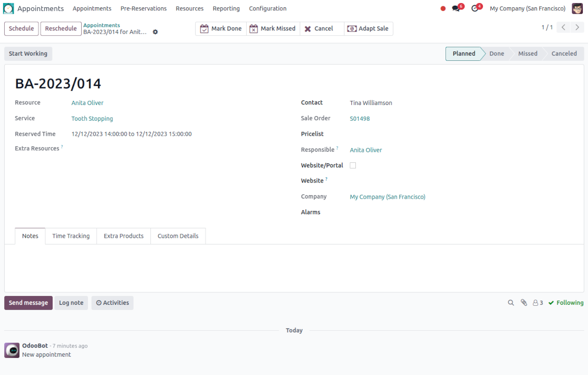Image resolution: width=588 pixels, height=375 pixels.
Task: Search messages with the magnifier icon
Action: pyautogui.click(x=511, y=303)
